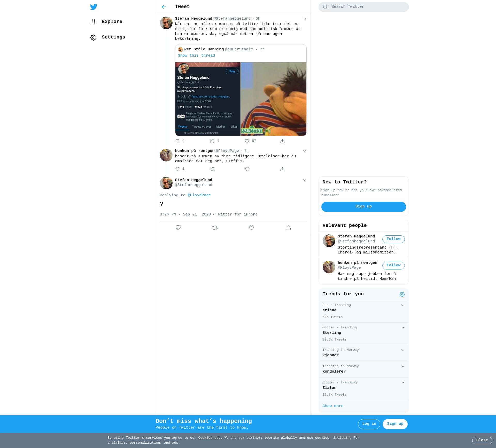Click Show more under trends
Image resolution: width=496 pixels, height=448 pixels.
[x=333, y=406]
